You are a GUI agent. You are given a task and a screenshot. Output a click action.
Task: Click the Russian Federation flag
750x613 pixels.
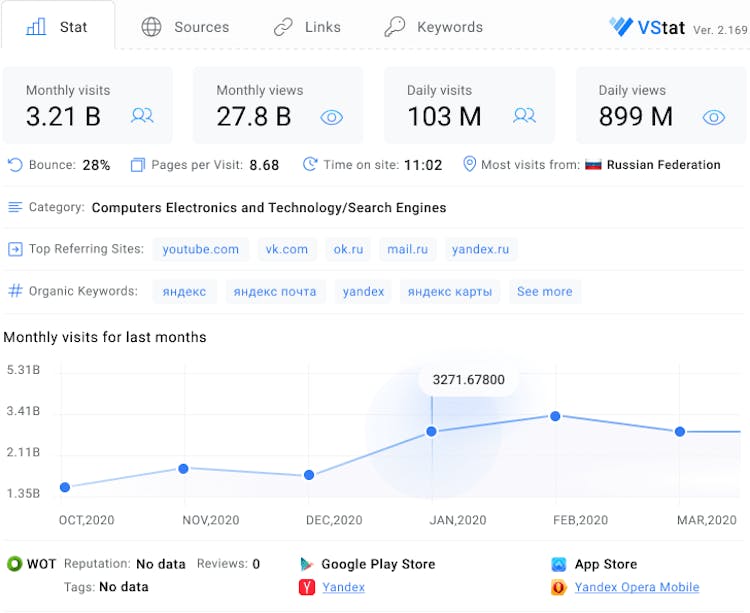(x=593, y=165)
